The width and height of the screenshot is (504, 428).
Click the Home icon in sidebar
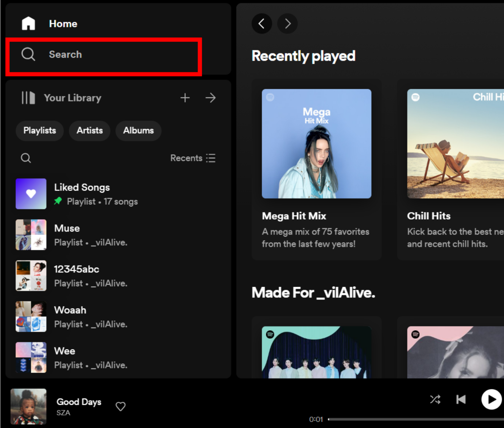tap(28, 24)
